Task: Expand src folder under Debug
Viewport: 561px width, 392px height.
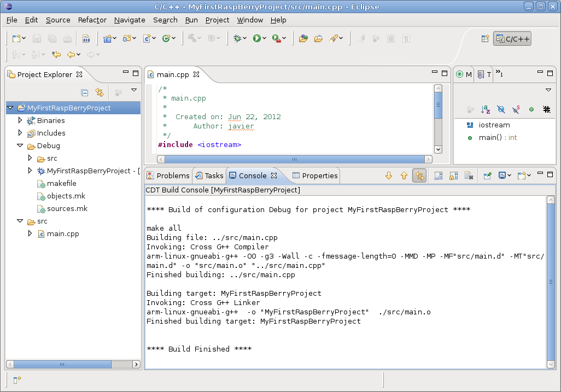Action: (30, 158)
